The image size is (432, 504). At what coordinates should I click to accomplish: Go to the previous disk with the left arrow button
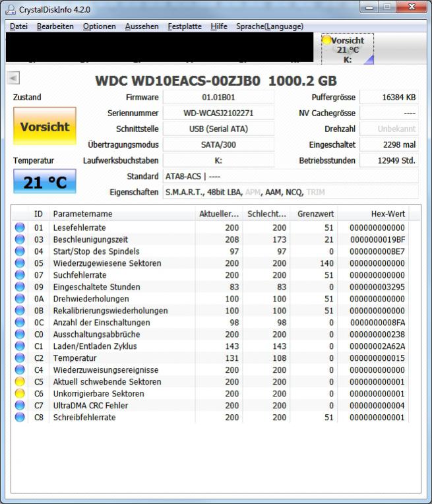click(13, 78)
